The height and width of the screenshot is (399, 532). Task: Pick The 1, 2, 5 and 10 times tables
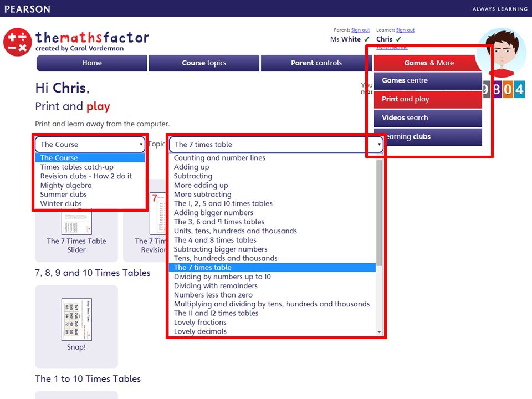273,203
